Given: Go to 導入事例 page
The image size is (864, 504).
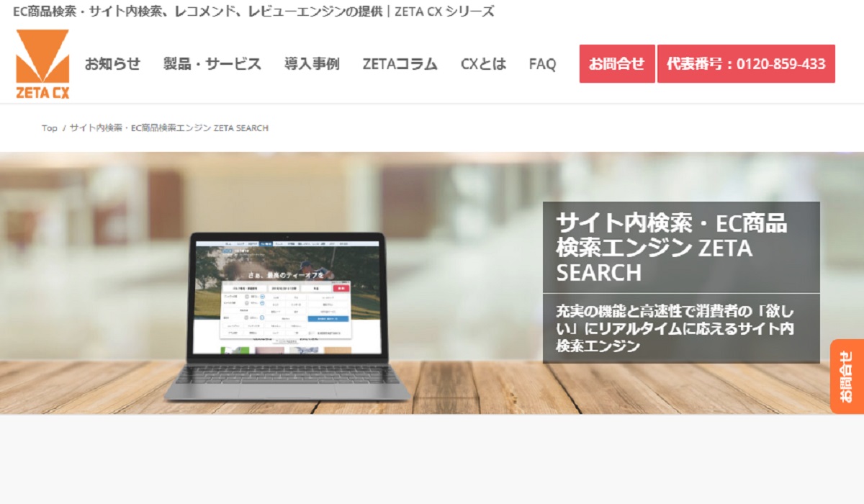Looking at the screenshot, I should [312, 64].
